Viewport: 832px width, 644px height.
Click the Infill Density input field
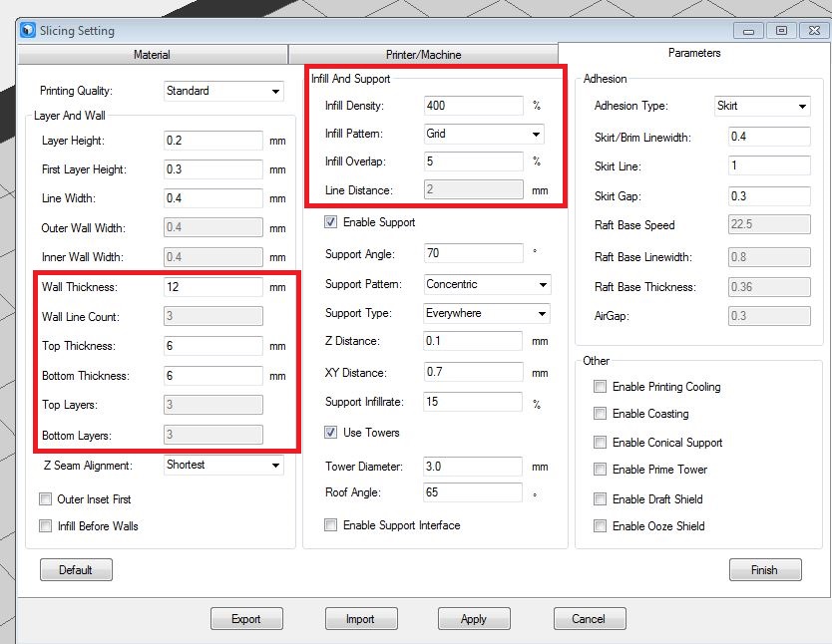click(x=473, y=106)
